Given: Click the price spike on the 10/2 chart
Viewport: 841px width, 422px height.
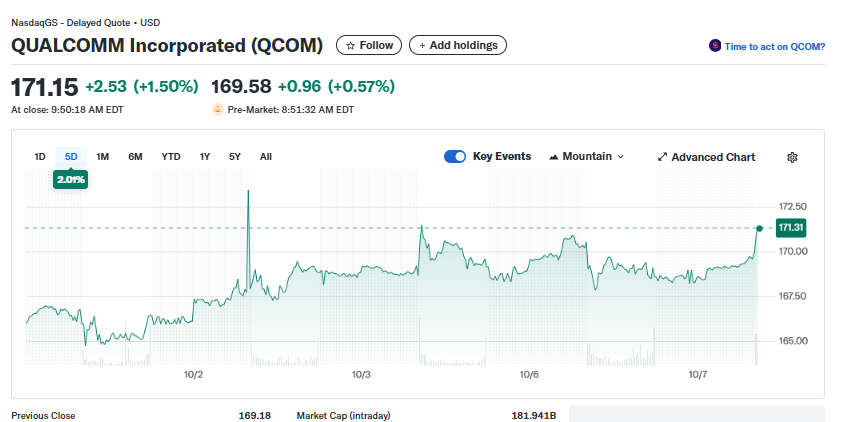Looking at the screenshot, I should [248, 192].
